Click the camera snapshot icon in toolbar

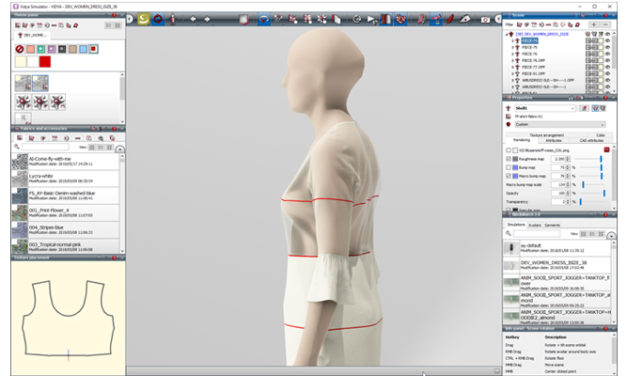click(x=485, y=20)
